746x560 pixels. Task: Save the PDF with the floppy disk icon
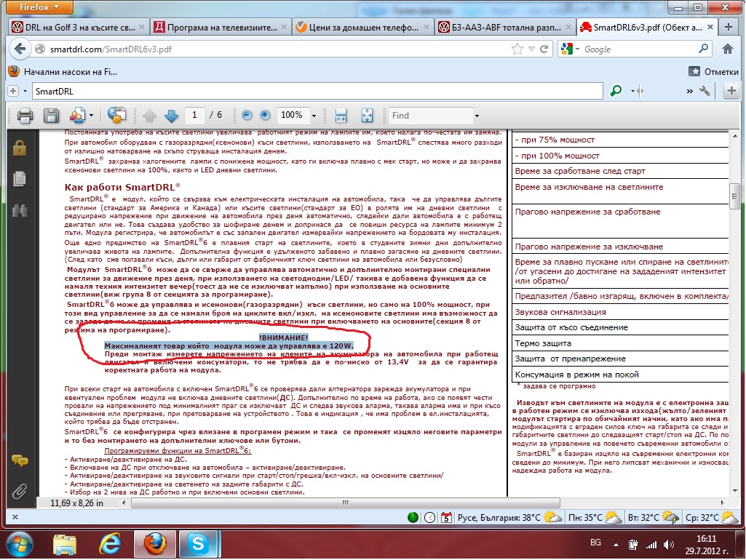[51, 116]
